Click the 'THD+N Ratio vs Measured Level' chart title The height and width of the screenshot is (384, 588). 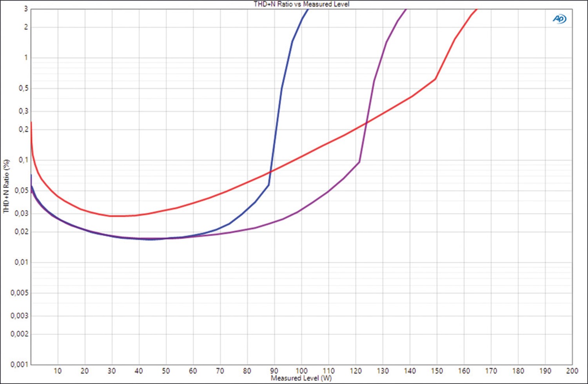pos(301,4)
